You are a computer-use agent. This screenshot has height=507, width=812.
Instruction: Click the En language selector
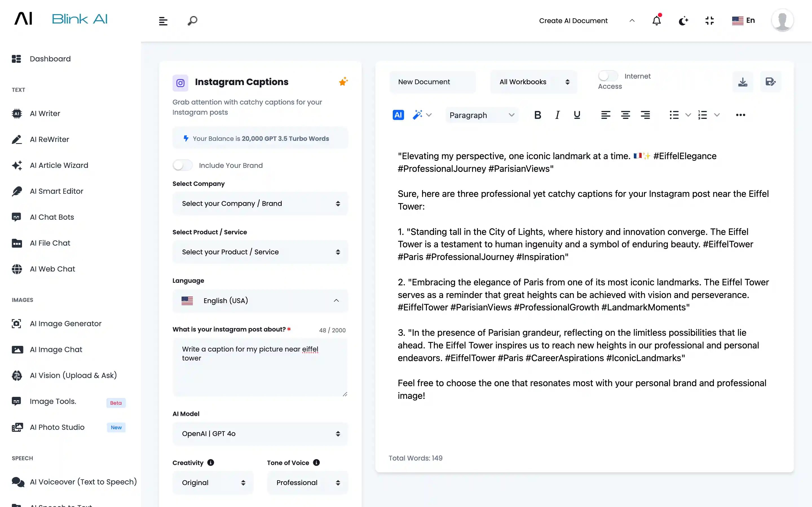[743, 21]
